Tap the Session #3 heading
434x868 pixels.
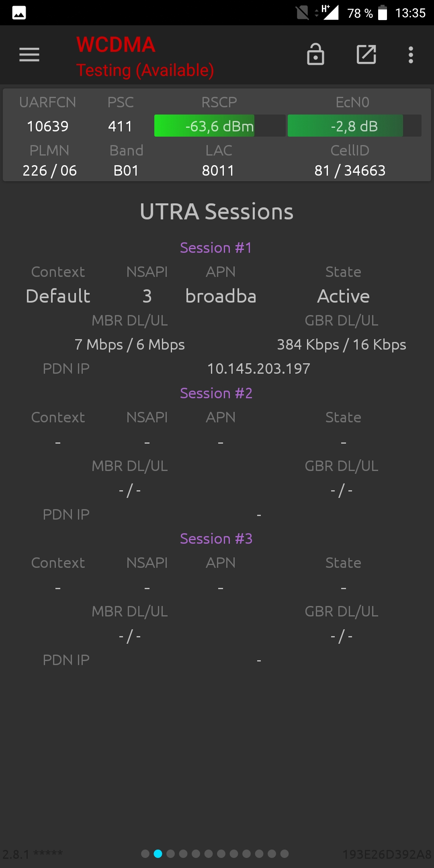[216, 539]
